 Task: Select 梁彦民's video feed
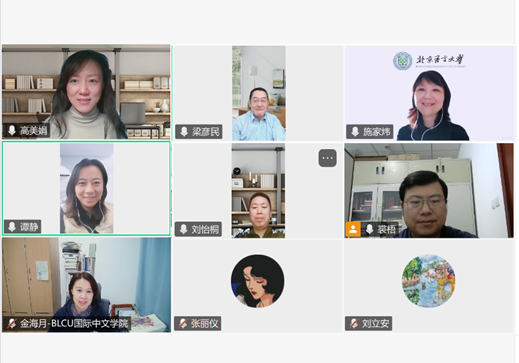(x=259, y=93)
